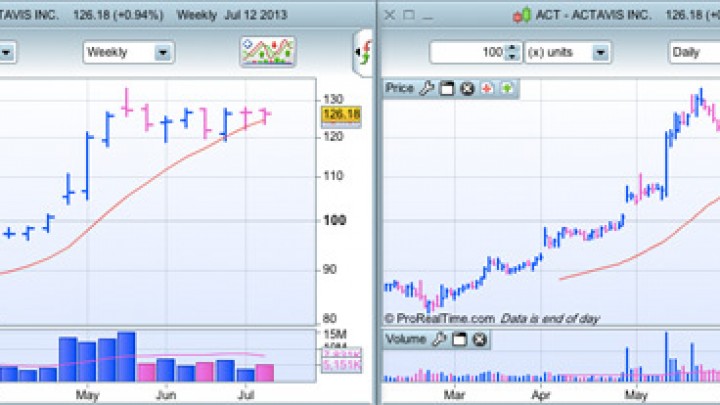Remove the Volume panel with its X icon

click(x=479, y=339)
